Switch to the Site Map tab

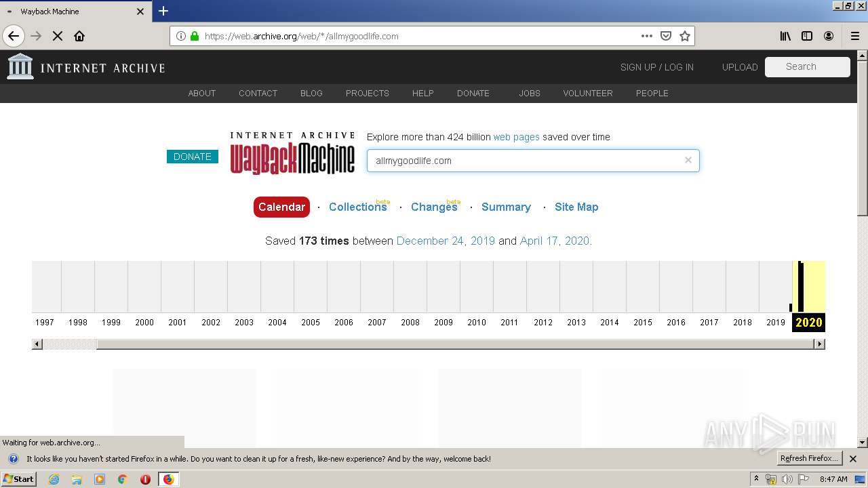click(x=576, y=207)
